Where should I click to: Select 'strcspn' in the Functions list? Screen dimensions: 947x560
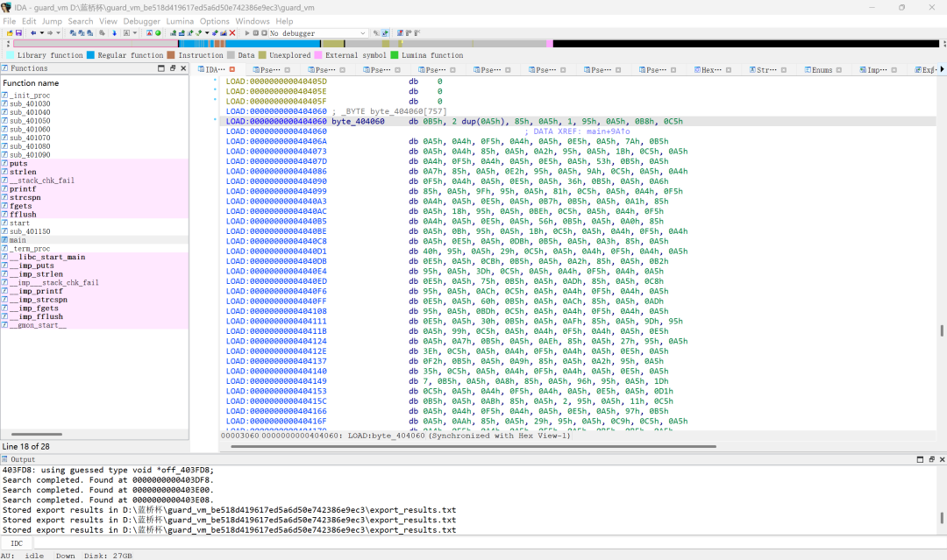tap(25, 197)
